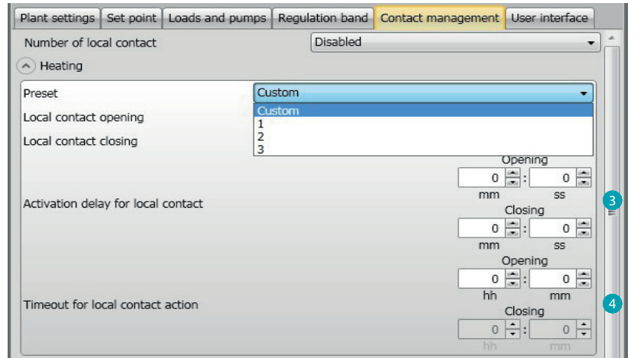Click the scrollbar up arrow
Screen dimensions: 644x358
[612, 38]
